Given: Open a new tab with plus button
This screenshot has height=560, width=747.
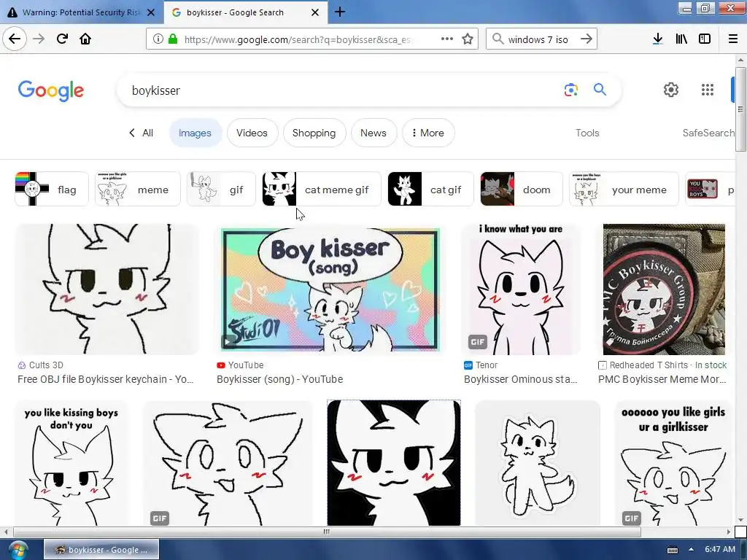Looking at the screenshot, I should coord(340,12).
